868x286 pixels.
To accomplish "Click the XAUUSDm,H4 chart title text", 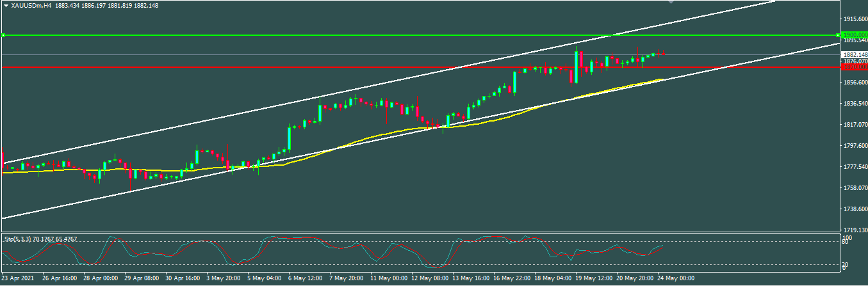I will 31,5.
